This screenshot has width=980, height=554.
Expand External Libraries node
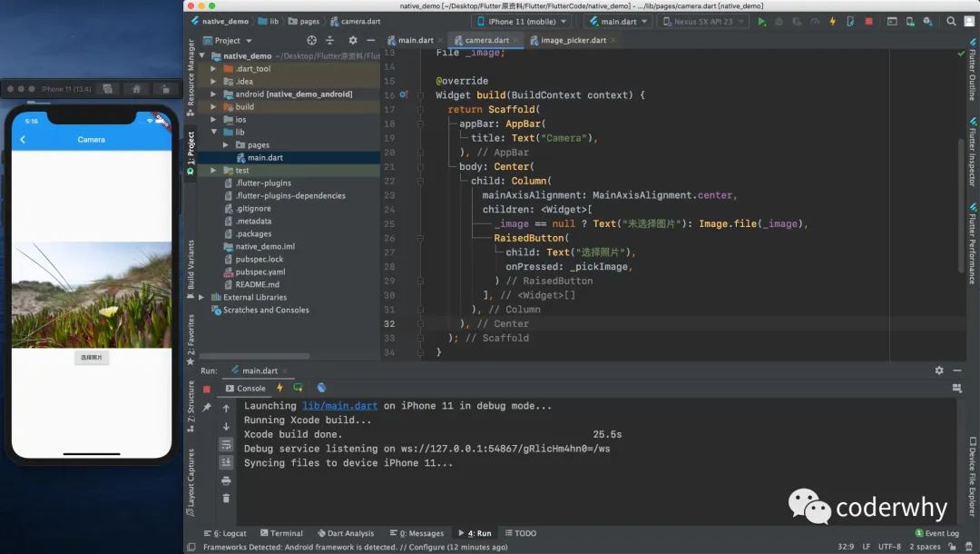tap(201, 297)
